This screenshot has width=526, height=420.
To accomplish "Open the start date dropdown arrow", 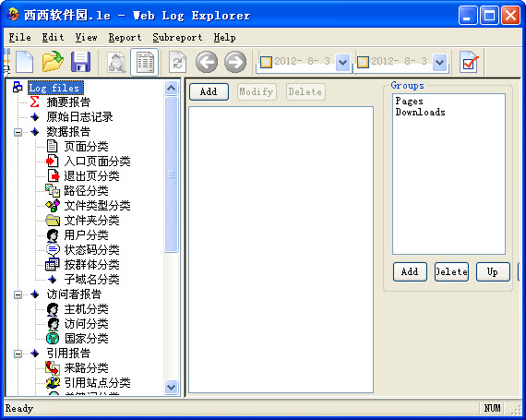I will tap(342, 62).
